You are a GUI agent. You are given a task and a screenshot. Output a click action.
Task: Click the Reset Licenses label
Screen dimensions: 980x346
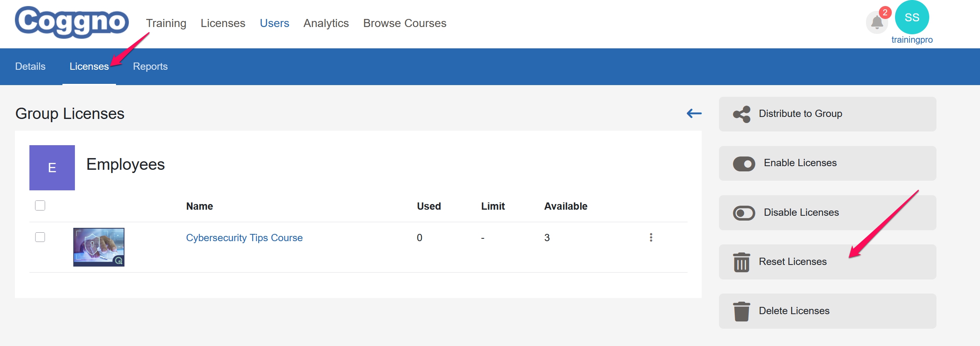pos(792,262)
